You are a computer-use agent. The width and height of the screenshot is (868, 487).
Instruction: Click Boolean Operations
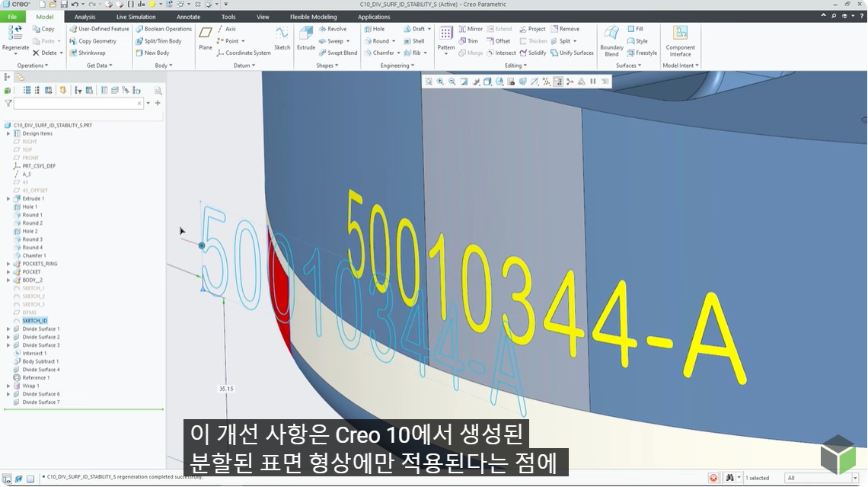164,29
